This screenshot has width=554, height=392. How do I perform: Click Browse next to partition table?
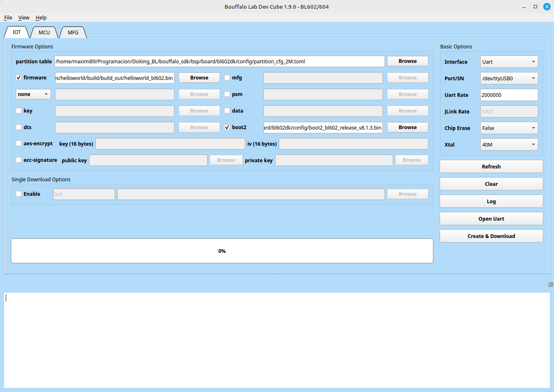407,61
